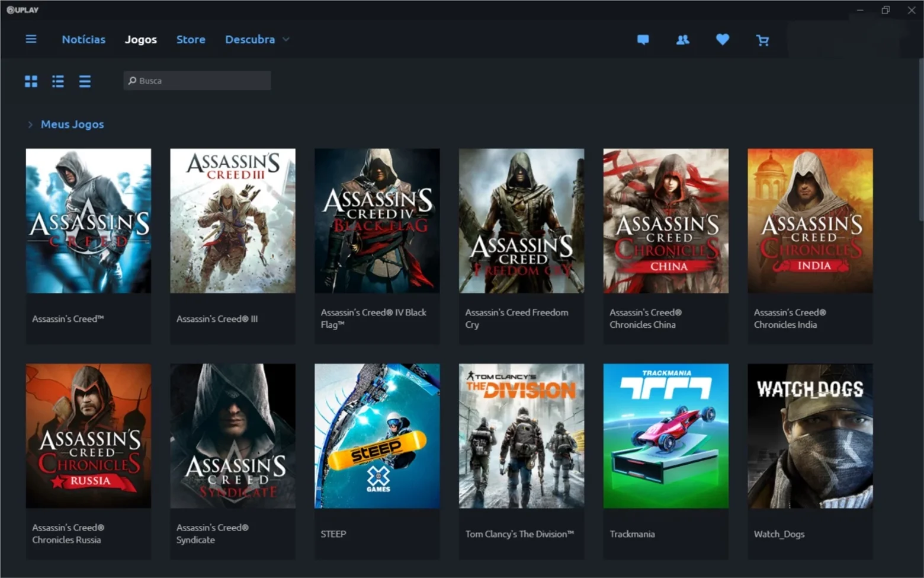Open the shopping cart icon
This screenshot has height=578, width=924.
pos(762,40)
